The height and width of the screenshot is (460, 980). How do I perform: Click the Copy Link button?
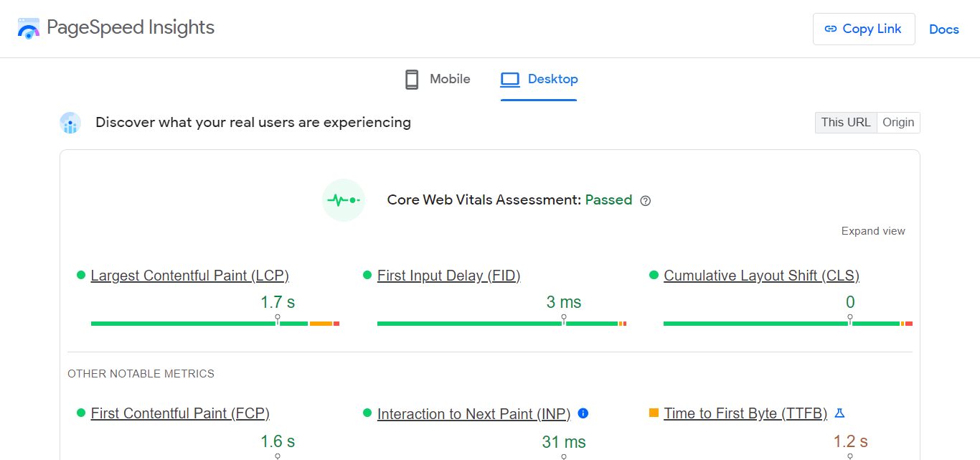863,29
